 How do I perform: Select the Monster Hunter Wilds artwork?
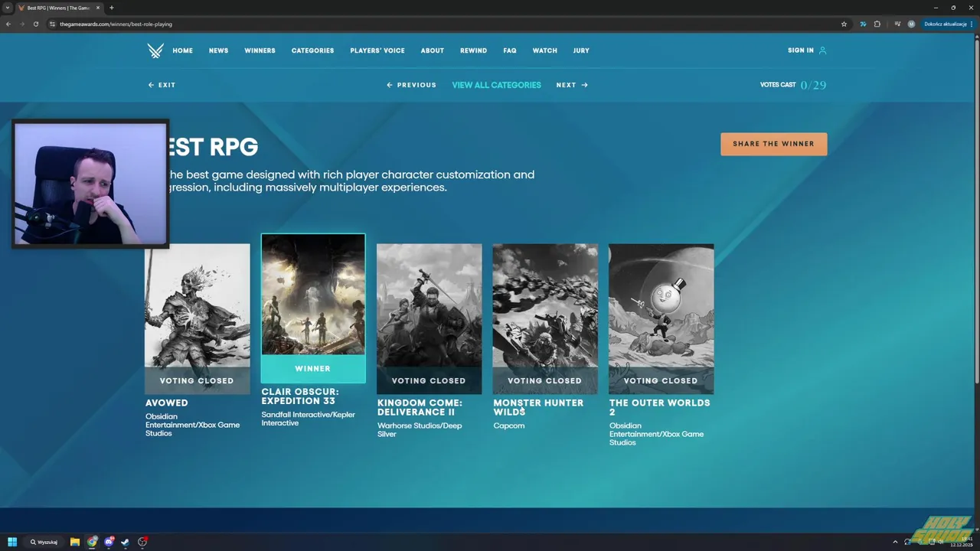pyautogui.click(x=545, y=318)
